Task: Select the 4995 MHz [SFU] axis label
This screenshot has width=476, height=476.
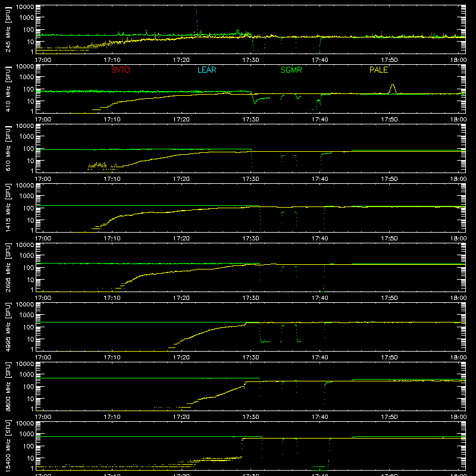Action: 8,327
